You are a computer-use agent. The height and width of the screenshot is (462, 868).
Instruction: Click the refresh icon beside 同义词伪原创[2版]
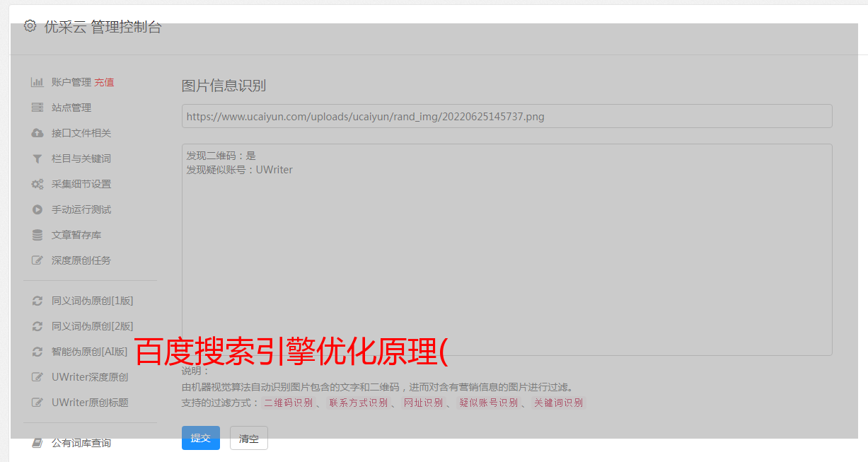coord(37,326)
